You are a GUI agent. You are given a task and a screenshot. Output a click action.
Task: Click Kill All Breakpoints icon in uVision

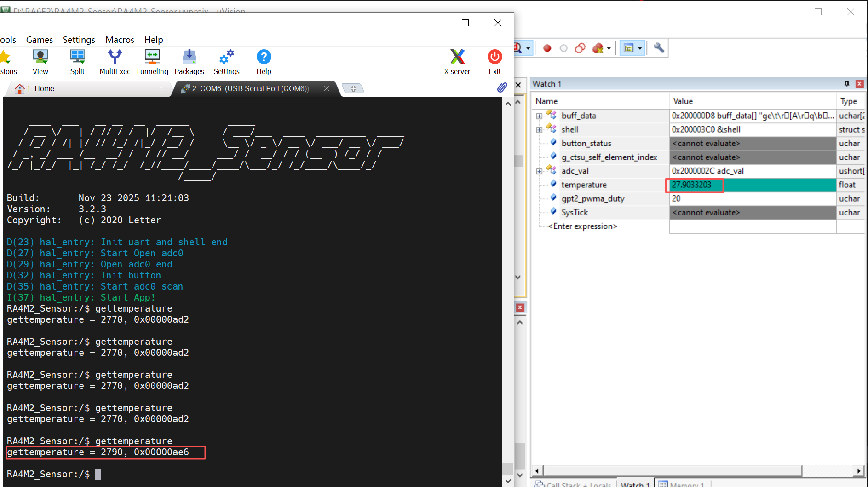pos(598,48)
